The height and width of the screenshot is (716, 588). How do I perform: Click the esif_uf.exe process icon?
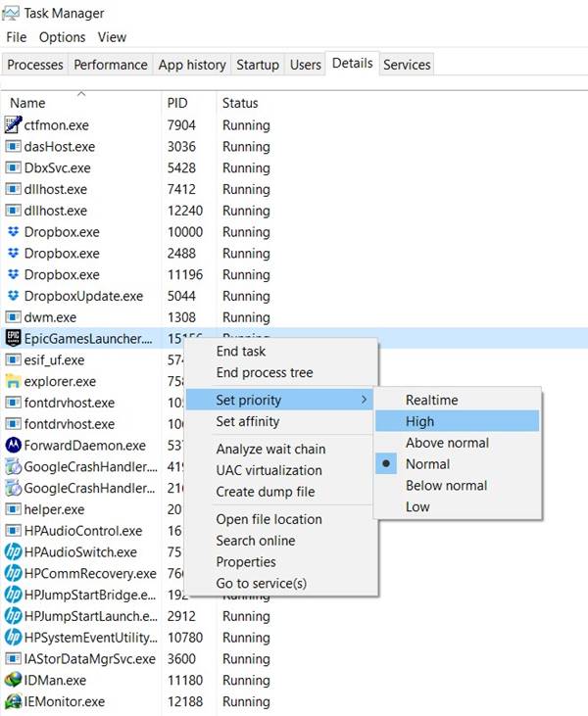point(13,359)
